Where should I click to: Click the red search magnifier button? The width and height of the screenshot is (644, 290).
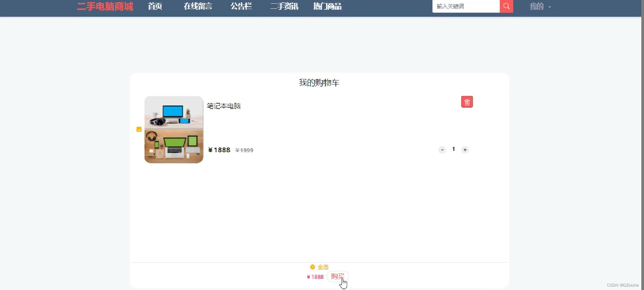click(x=506, y=6)
